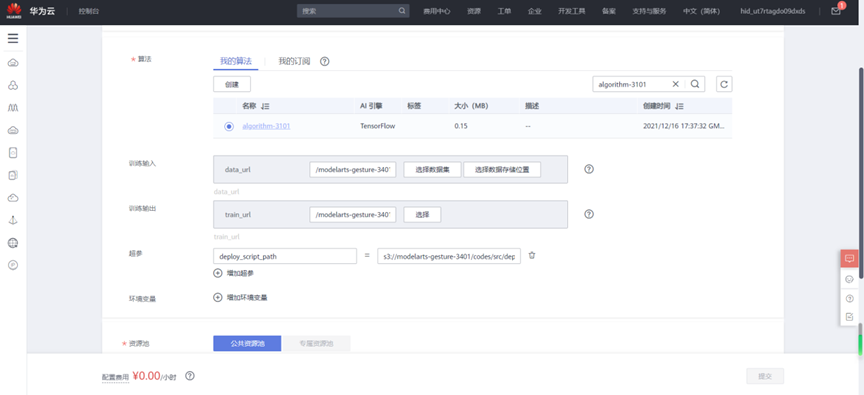Viewport: 864px width, 395px height.
Task: Click the train_url path input field
Action: 353,214
